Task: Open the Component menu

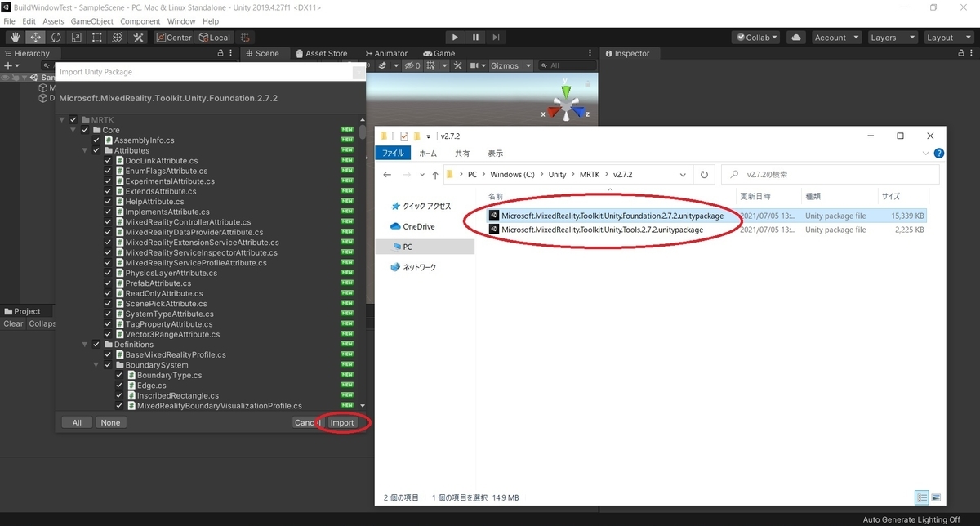Action: [140, 20]
